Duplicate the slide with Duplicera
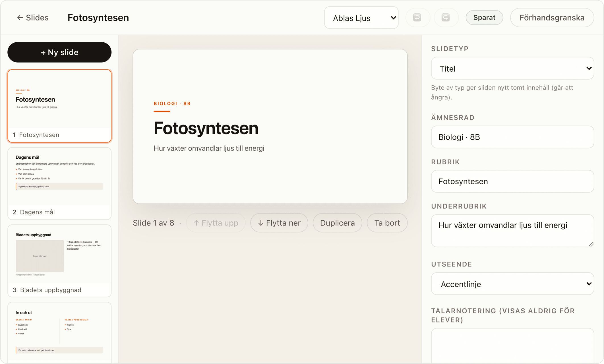Image resolution: width=604 pixels, height=364 pixels. (x=337, y=223)
